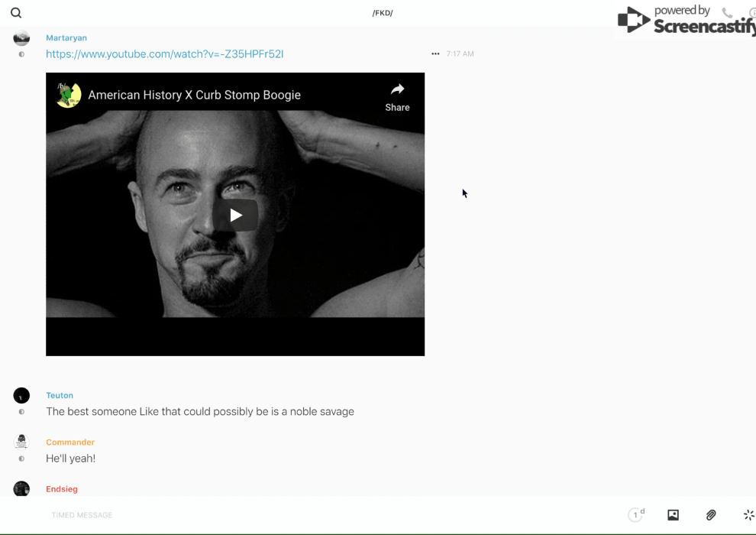Click Commander's avatar picture
The image size is (756, 535).
pyautogui.click(x=21, y=442)
